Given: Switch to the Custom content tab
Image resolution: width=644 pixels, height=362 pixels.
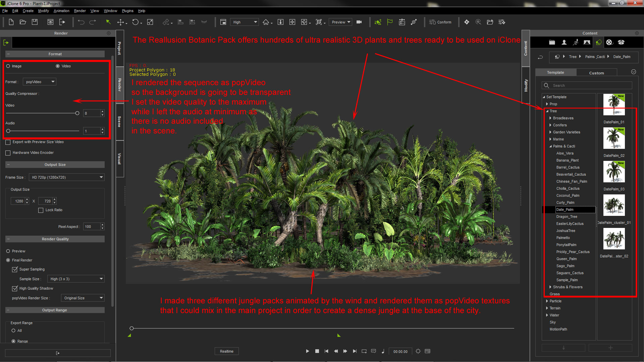Looking at the screenshot, I should (596, 73).
